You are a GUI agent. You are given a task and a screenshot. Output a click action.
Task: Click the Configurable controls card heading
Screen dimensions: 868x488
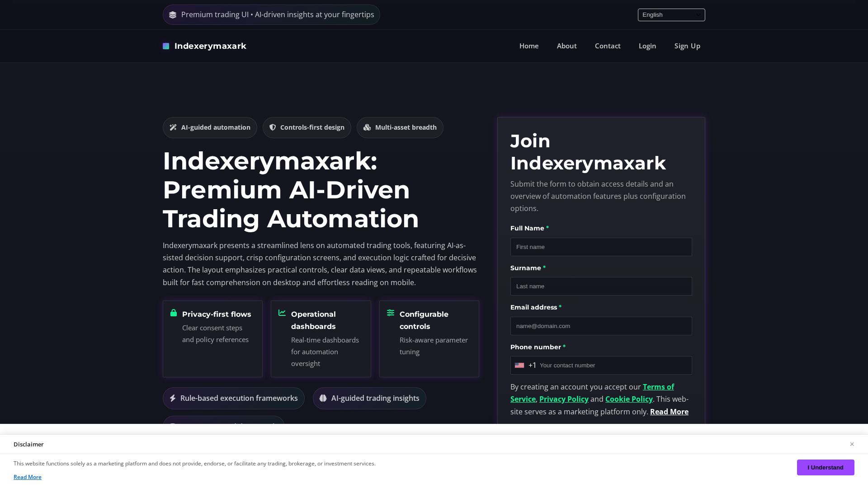(424, 320)
